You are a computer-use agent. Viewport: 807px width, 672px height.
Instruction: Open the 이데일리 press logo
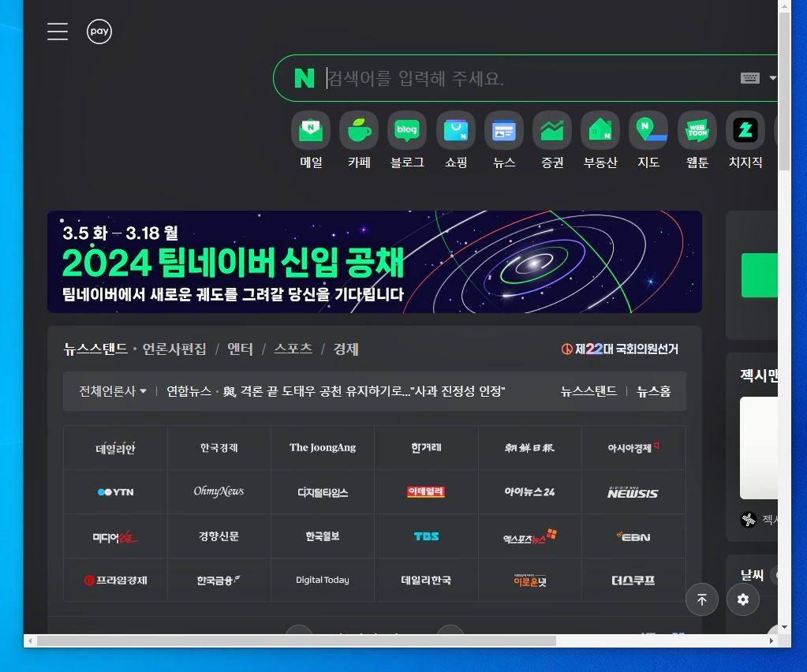(x=426, y=492)
